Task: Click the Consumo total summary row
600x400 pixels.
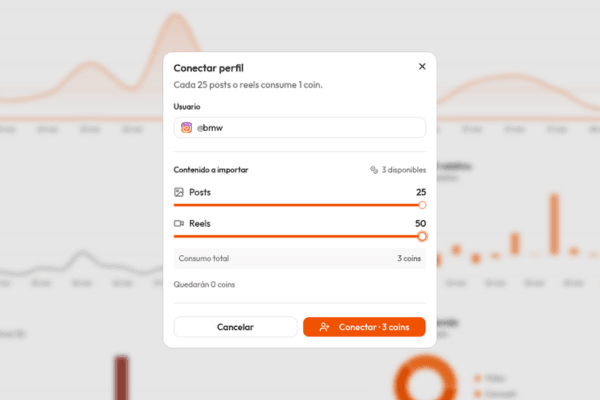Action: point(300,259)
